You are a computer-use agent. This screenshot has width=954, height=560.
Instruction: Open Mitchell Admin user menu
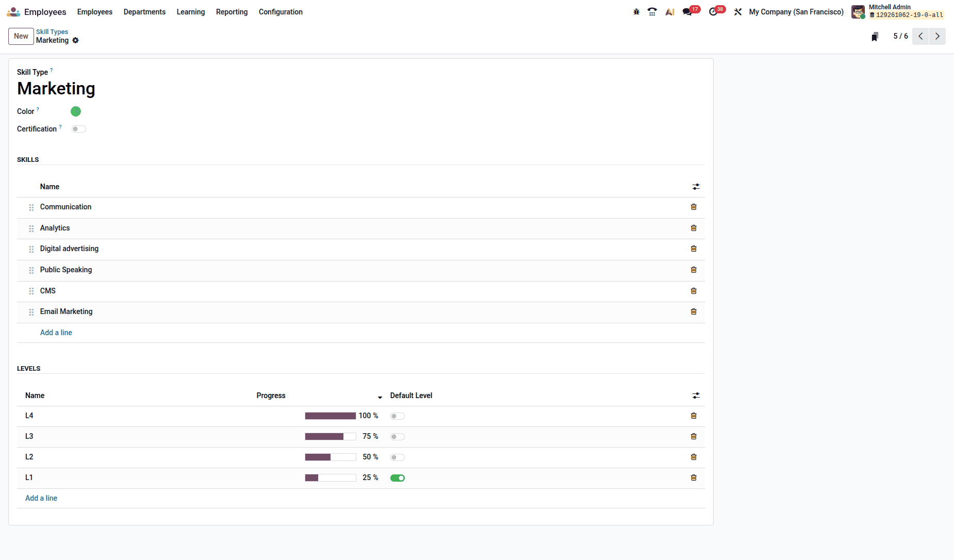point(898,11)
